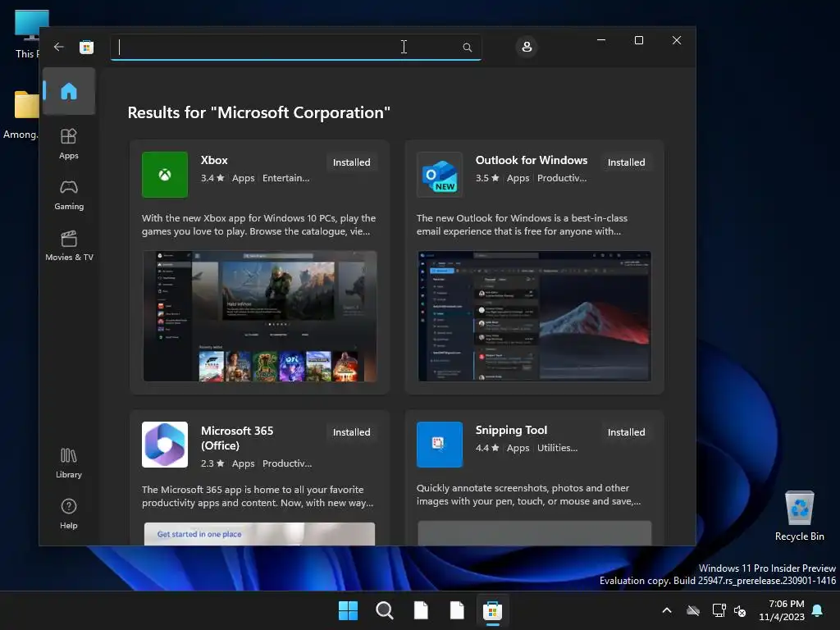The height and width of the screenshot is (630, 840).
Task: Open taskbar Search magnifier
Action: click(x=385, y=610)
